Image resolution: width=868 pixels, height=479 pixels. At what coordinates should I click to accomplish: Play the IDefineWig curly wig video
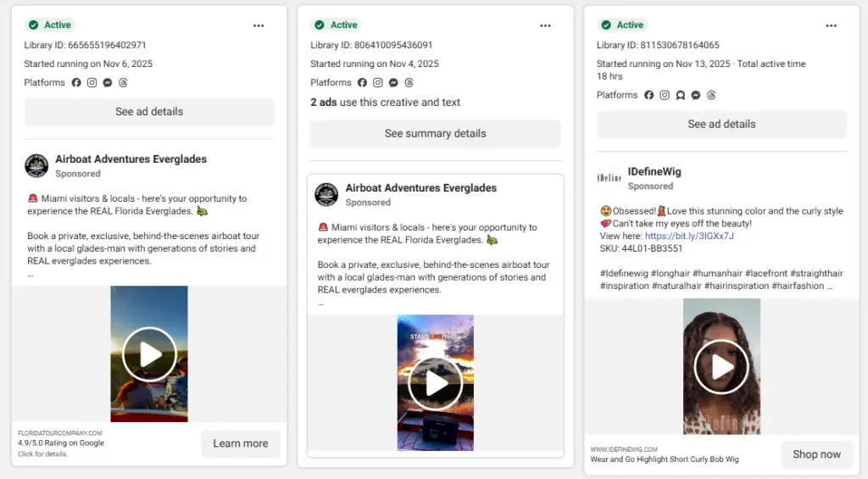point(721,366)
